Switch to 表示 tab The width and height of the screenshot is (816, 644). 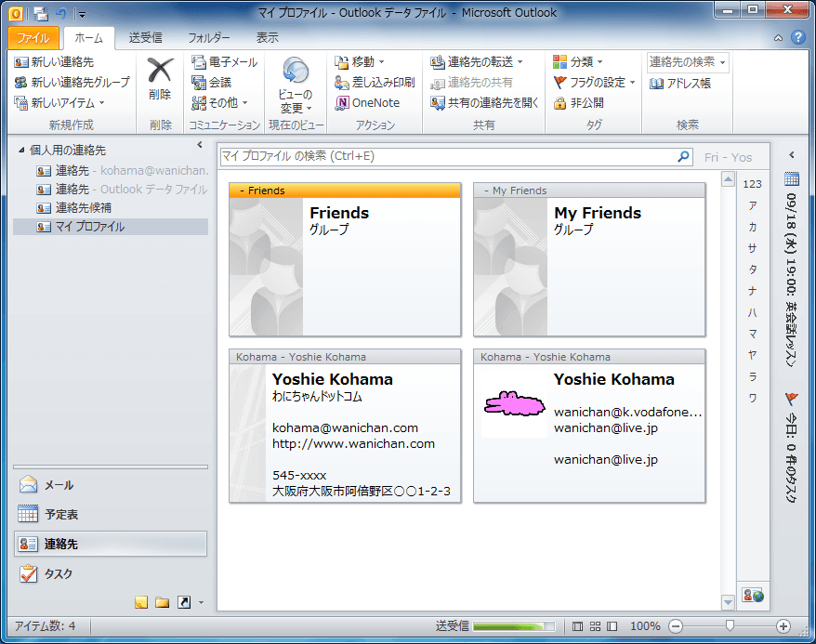coord(267,38)
